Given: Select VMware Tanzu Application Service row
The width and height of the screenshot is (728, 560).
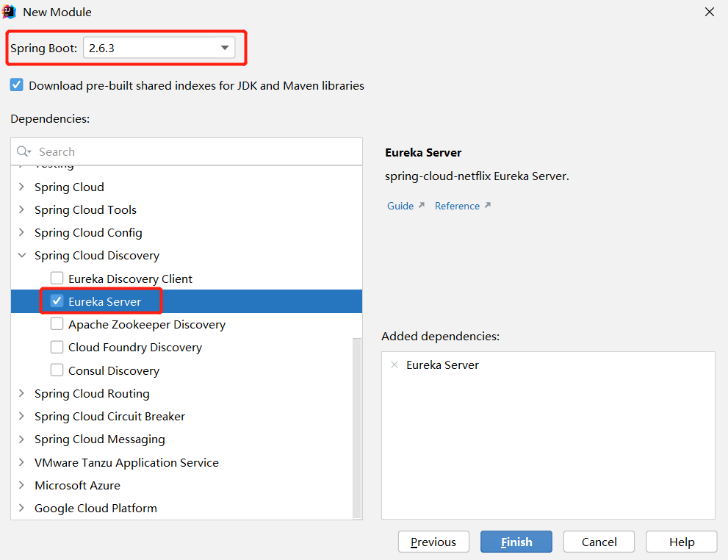Looking at the screenshot, I should click(187, 462).
